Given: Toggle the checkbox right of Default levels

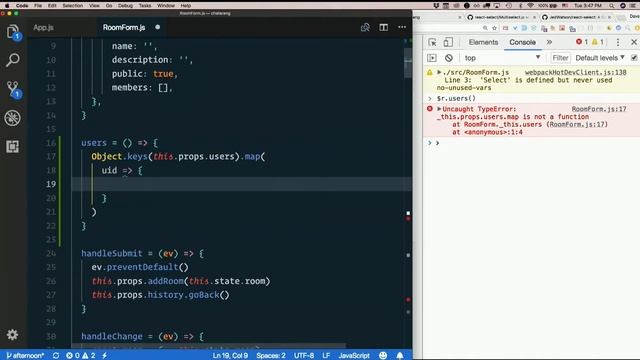Looking at the screenshot, I should (634, 58).
